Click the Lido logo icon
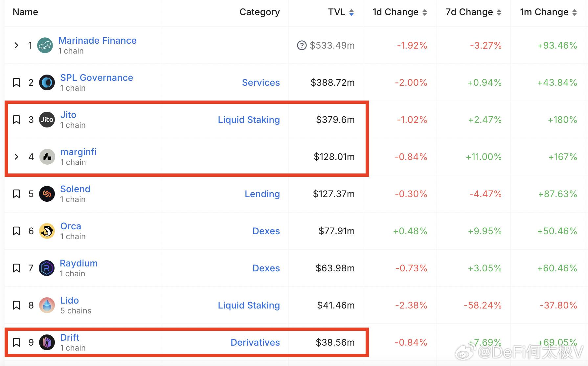 tap(47, 305)
